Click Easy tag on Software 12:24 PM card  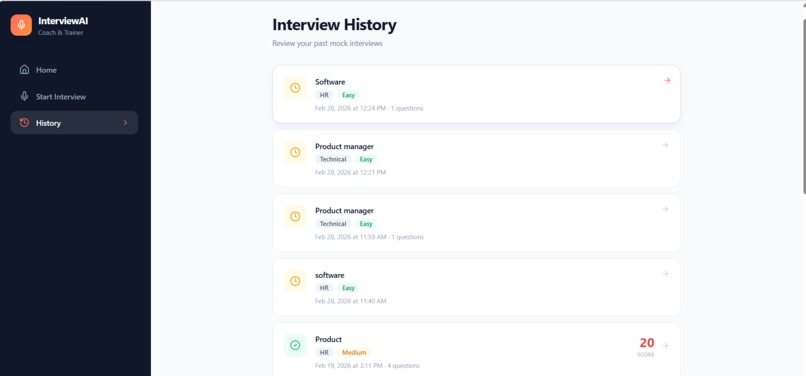pos(349,95)
